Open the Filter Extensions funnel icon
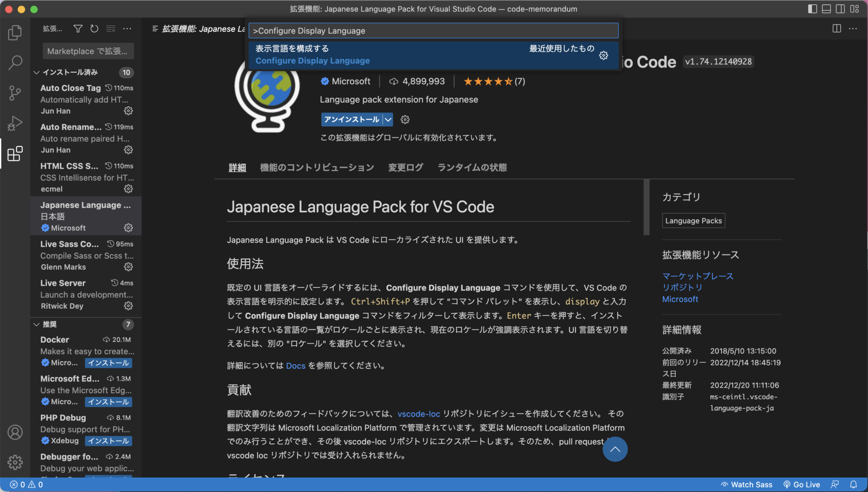This screenshot has width=868, height=492. pyautogui.click(x=78, y=28)
